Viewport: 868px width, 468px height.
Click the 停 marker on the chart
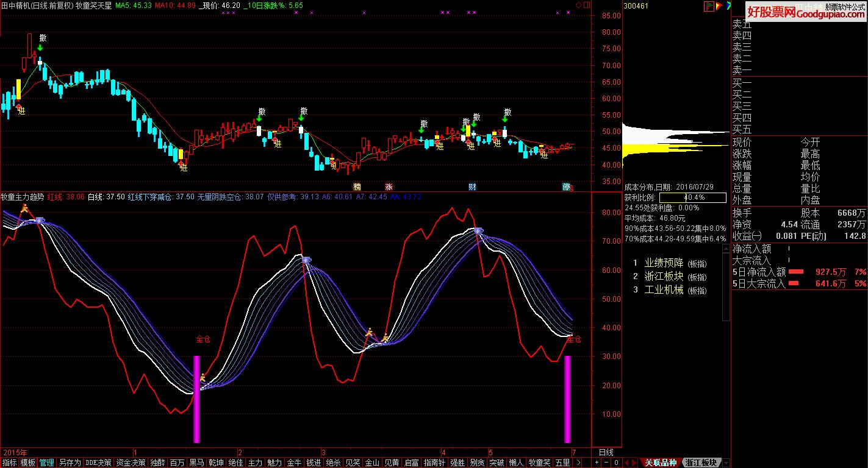coord(566,186)
